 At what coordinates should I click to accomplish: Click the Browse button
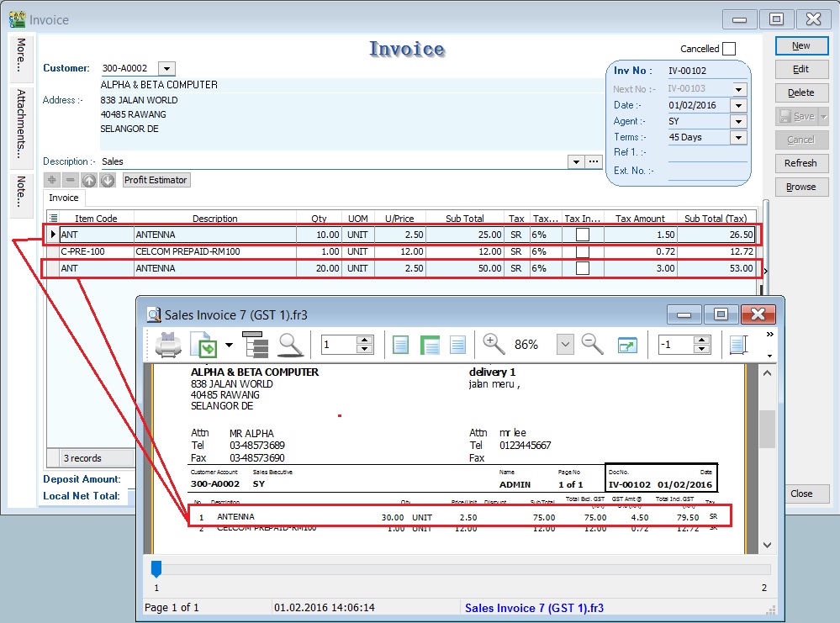800,187
